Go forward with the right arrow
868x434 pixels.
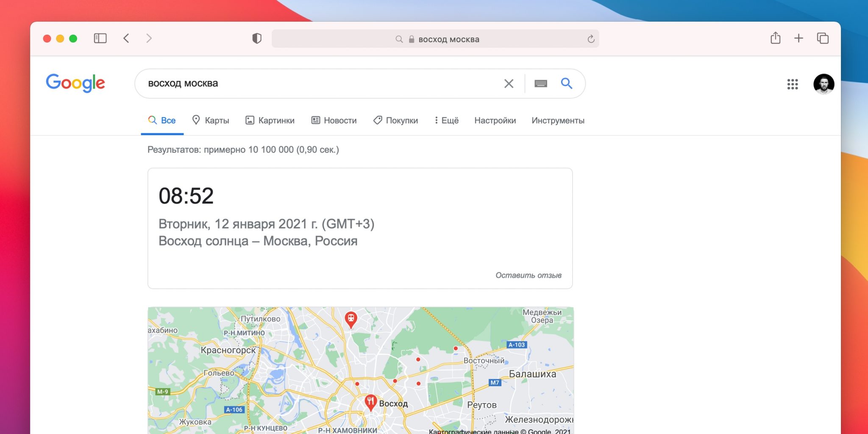(x=149, y=39)
